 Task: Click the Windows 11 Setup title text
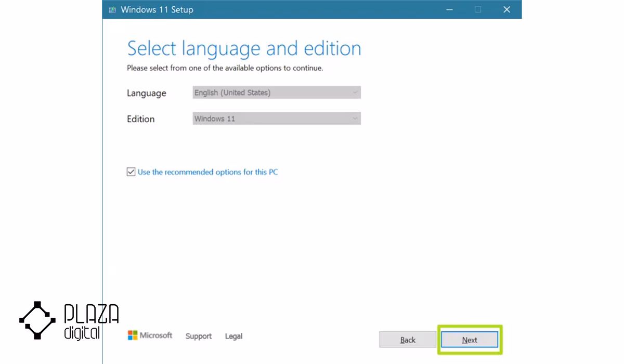coord(157,9)
